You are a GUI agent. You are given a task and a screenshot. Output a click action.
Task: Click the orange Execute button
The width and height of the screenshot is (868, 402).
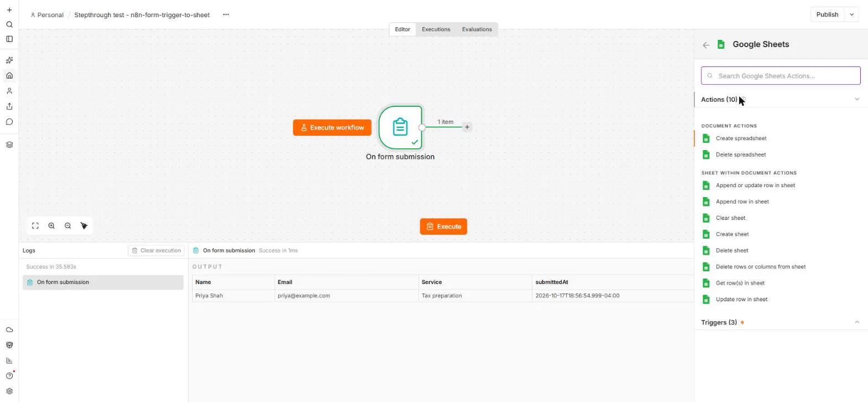click(x=443, y=226)
